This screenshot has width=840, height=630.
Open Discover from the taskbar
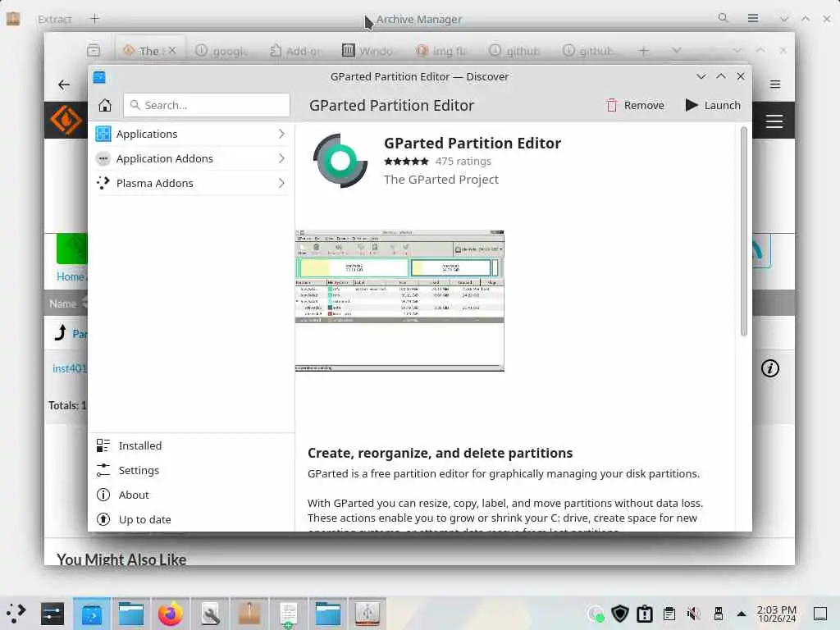92,614
